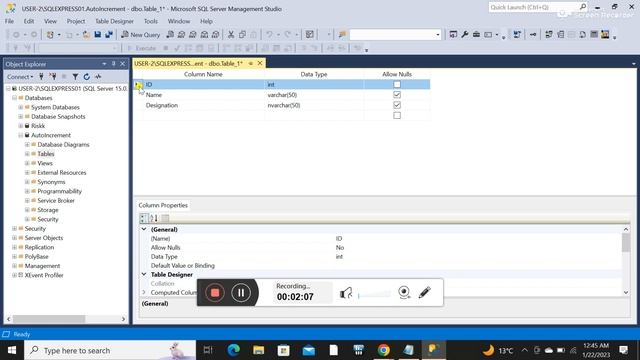Toggle Allow Nulls for ID column
This screenshot has width=640, height=360.
click(397, 84)
